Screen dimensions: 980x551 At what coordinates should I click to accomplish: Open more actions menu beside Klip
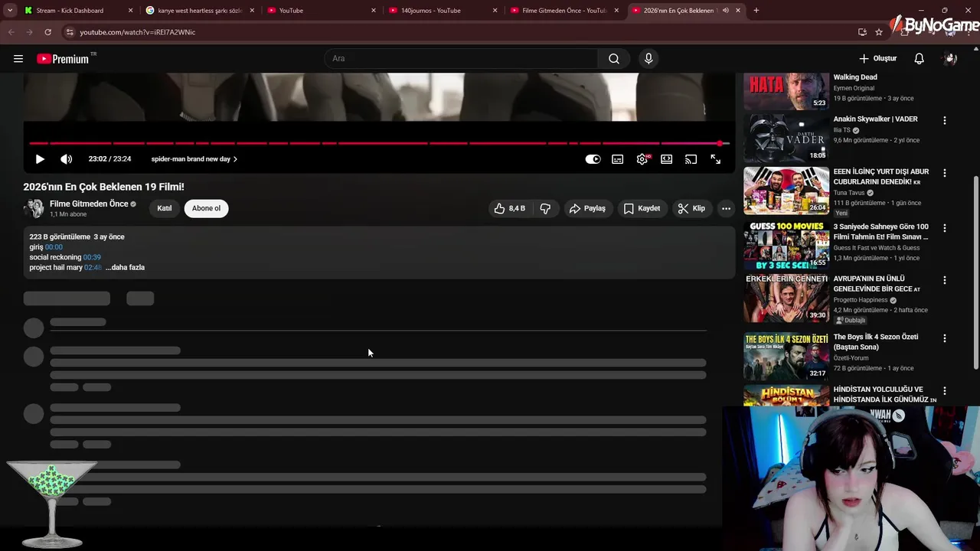(726, 208)
